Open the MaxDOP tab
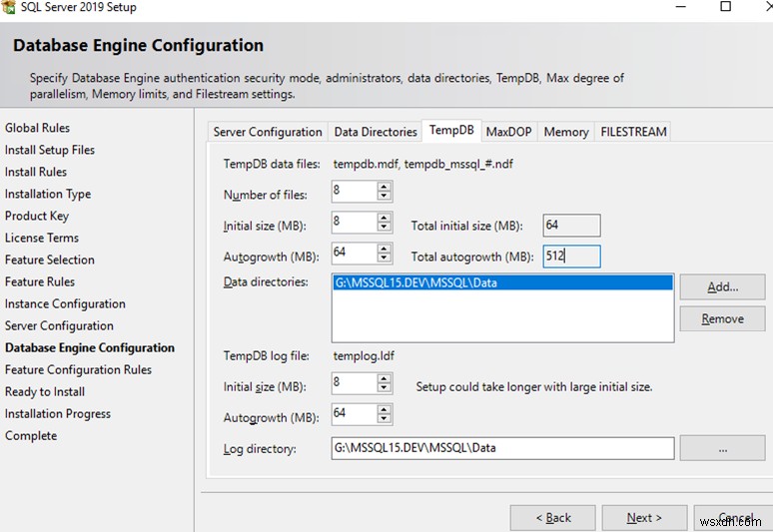 tap(508, 132)
